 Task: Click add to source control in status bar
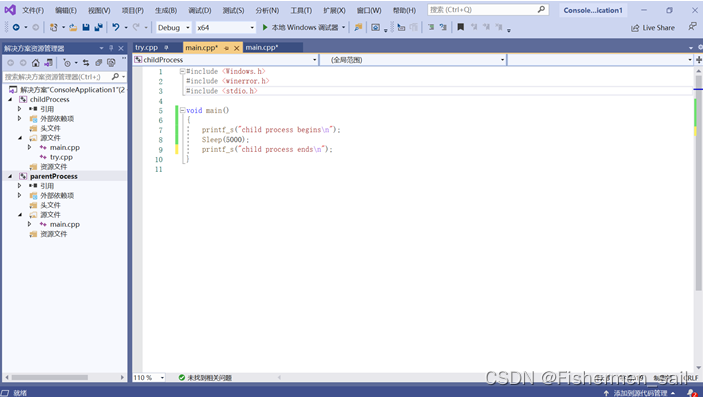coord(640,393)
